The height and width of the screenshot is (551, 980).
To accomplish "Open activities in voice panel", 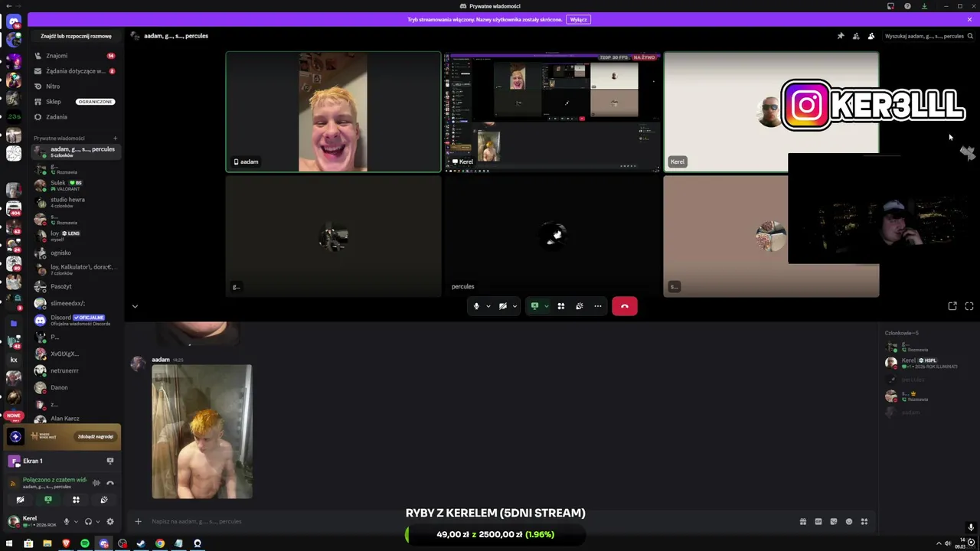I will tap(76, 500).
